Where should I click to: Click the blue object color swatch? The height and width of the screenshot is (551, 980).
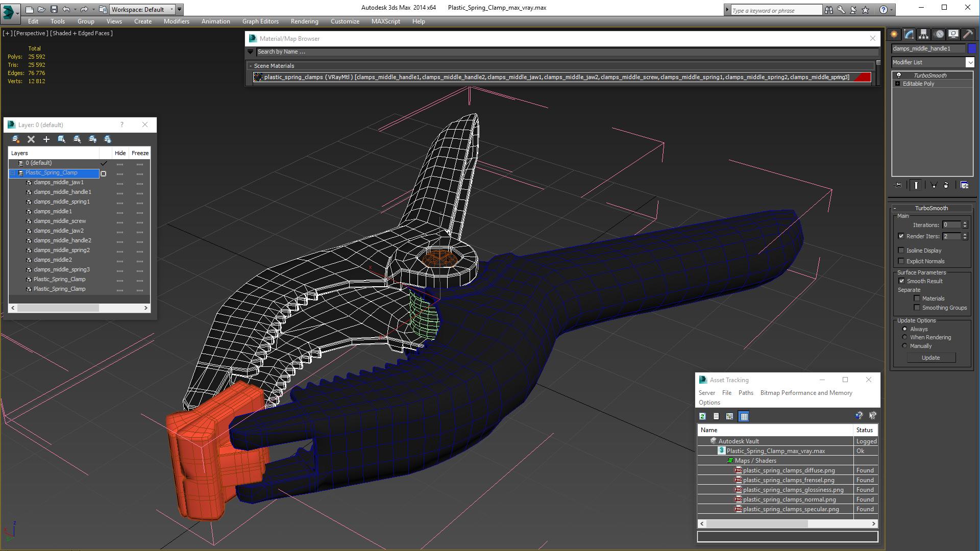[x=972, y=48]
